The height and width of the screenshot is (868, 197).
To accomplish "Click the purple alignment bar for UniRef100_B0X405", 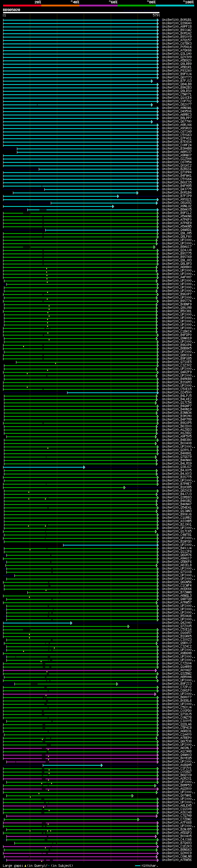I will point(82,836).
